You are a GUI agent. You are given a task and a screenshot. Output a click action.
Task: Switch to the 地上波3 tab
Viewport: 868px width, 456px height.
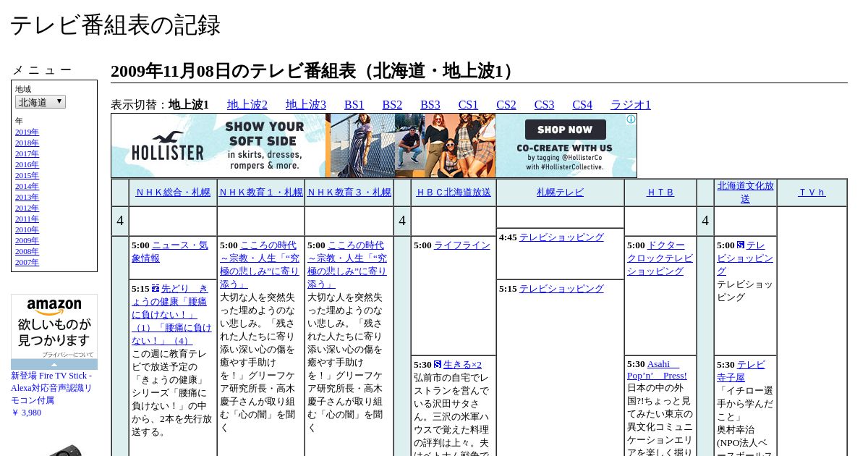(306, 104)
